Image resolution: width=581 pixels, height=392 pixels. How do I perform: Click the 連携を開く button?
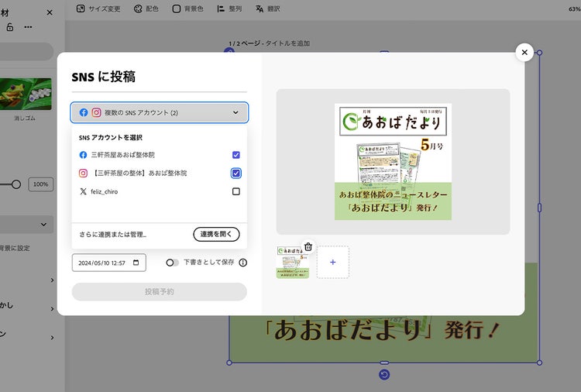click(x=216, y=234)
